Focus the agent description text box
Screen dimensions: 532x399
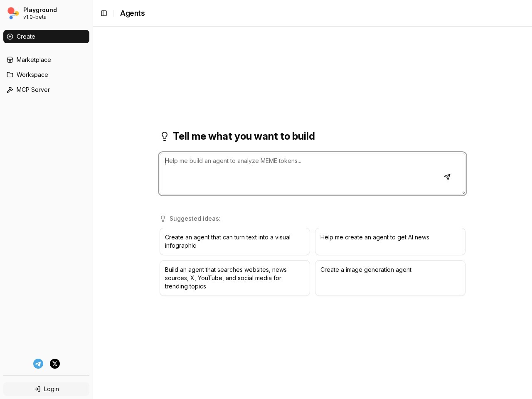tap(313, 174)
